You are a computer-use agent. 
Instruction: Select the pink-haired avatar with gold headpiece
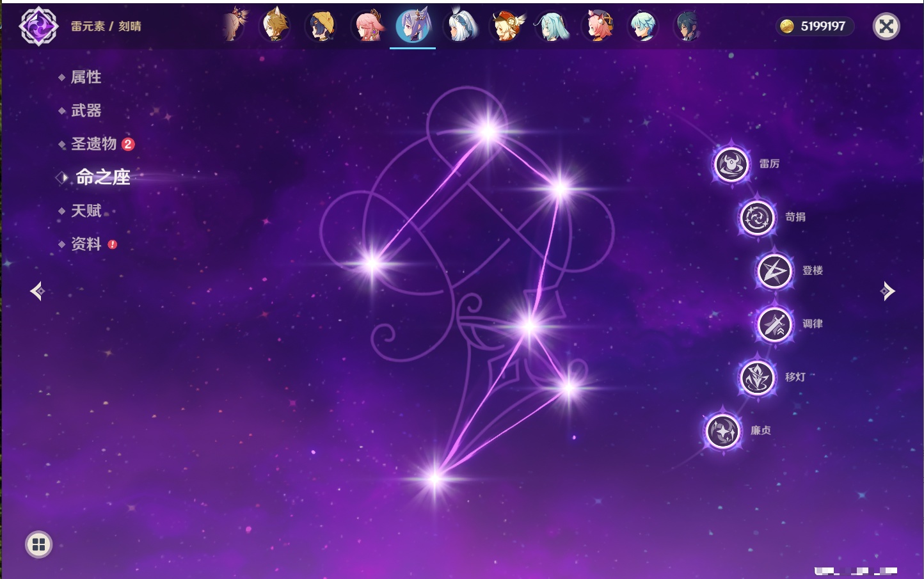368,26
